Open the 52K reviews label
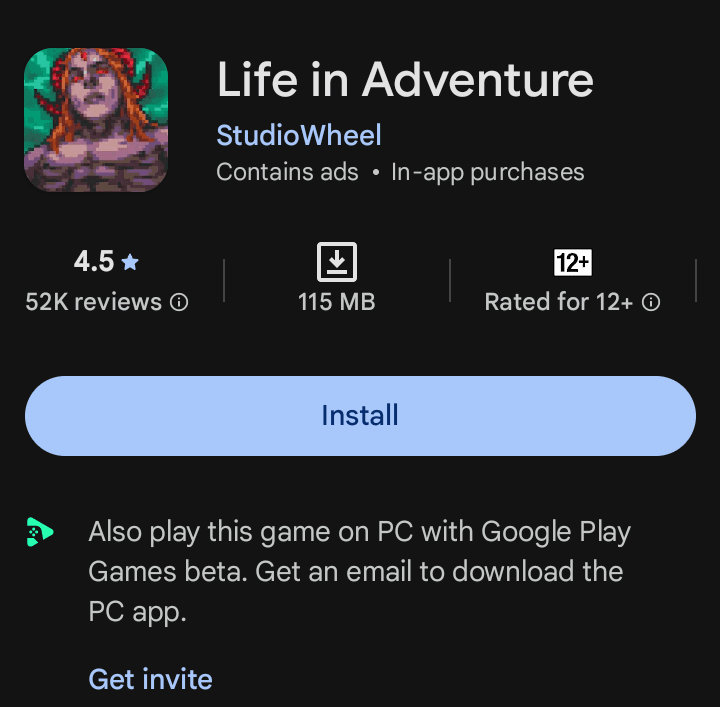Viewport: 720px width, 707px height. [x=93, y=302]
